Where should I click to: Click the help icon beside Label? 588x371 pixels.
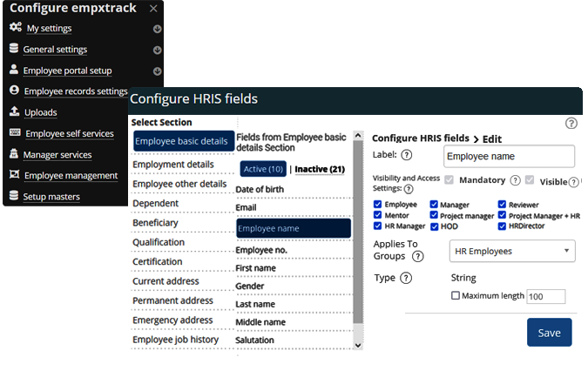(x=407, y=155)
